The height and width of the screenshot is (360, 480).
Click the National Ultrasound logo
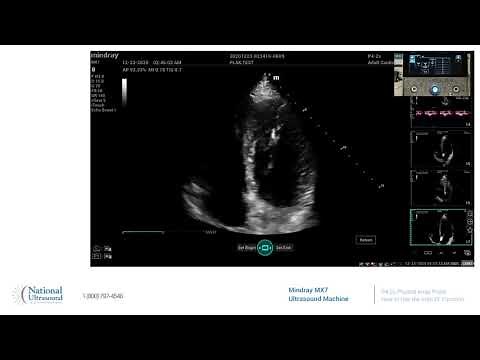(x=38, y=295)
